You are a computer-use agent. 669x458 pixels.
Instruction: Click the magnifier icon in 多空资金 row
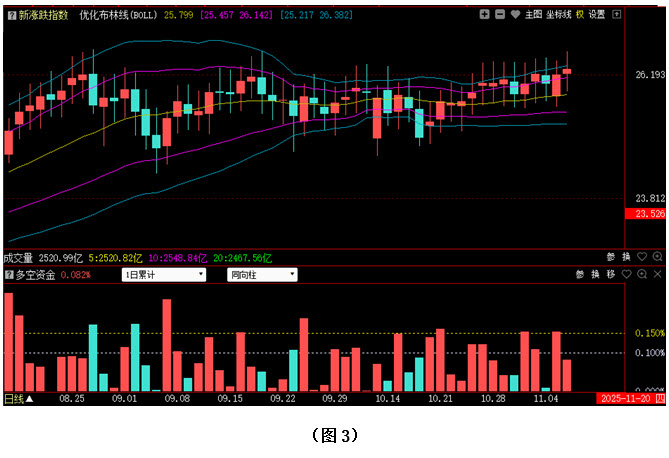(x=642, y=274)
